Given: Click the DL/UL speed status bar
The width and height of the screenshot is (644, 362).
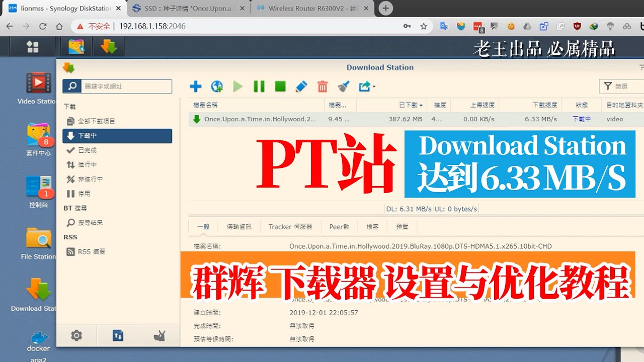Looking at the screenshot, I should click(x=431, y=209).
